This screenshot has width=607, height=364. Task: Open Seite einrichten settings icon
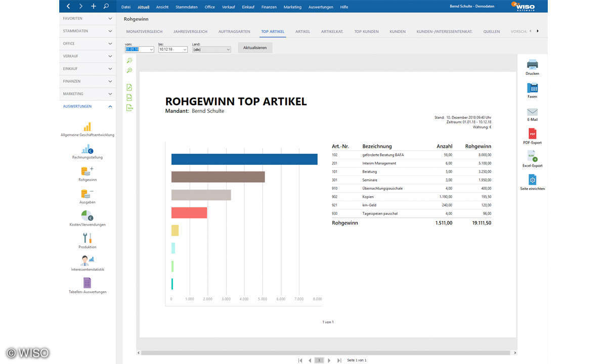(x=532, y=179)
